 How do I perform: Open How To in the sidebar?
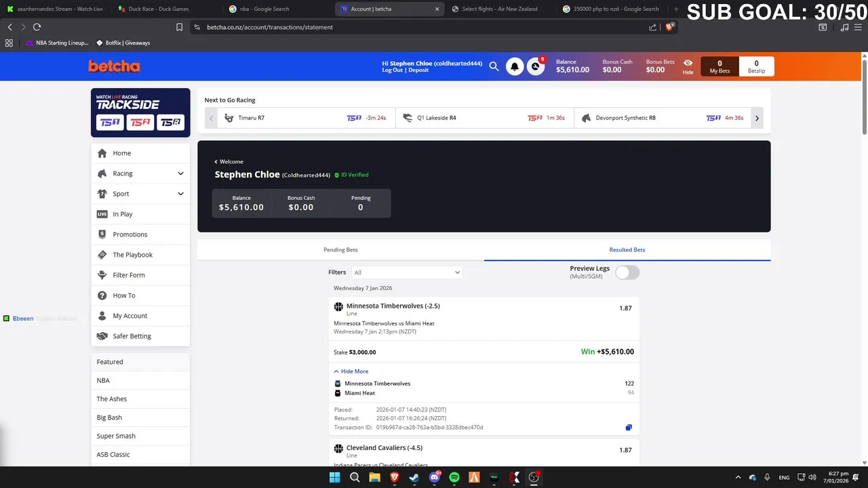click(x=140, y=296)
